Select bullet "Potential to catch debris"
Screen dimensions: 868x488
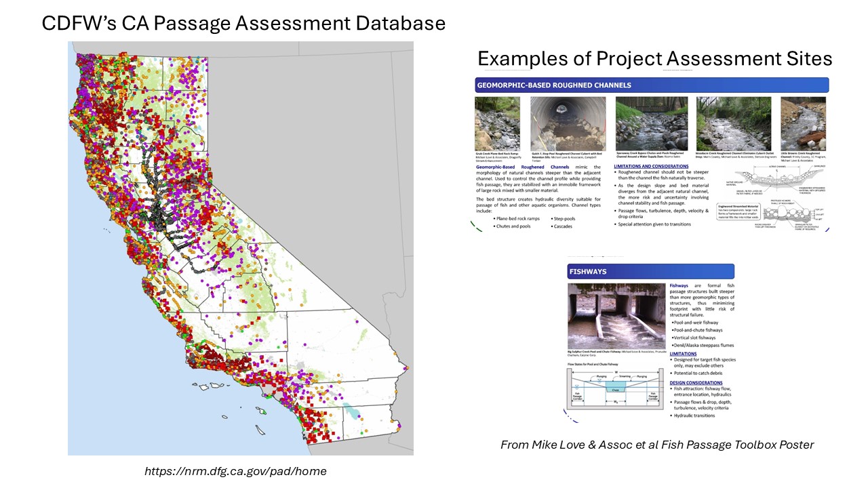point(697,373)
